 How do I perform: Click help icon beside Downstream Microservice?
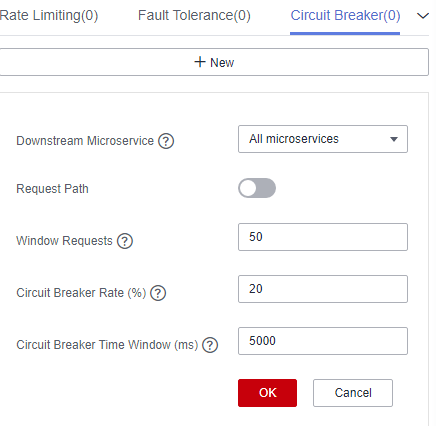coord(166,141)
